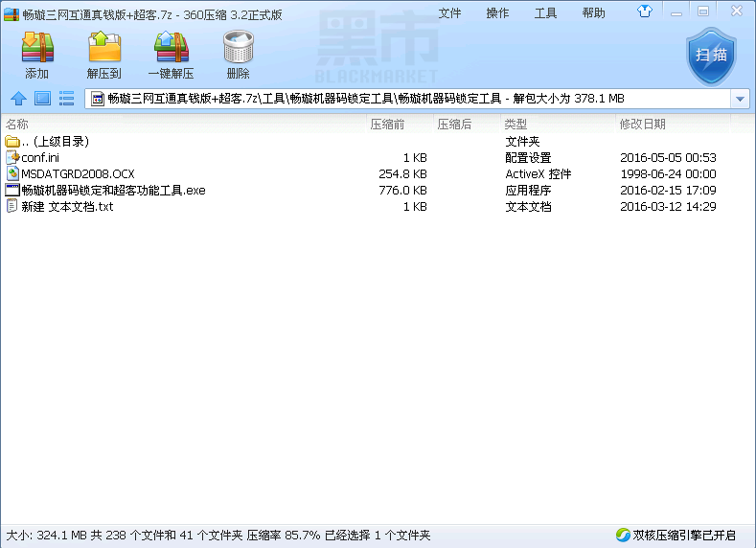Image resolution: width=756 pixels, height=548 pixels.
Task: Click the 解压到 (Extract to) icon
Action: point(104,47)
